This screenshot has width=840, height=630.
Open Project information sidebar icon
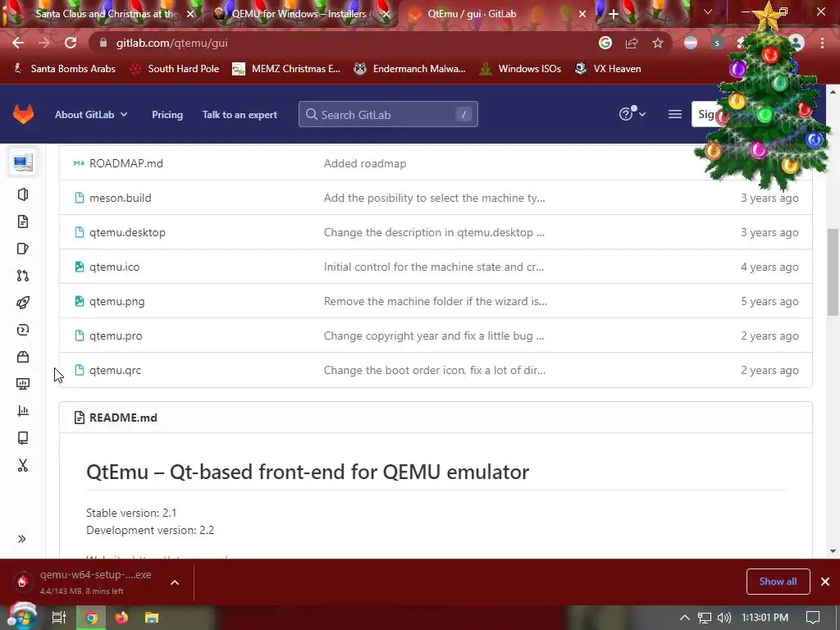(x=23, y=194)
